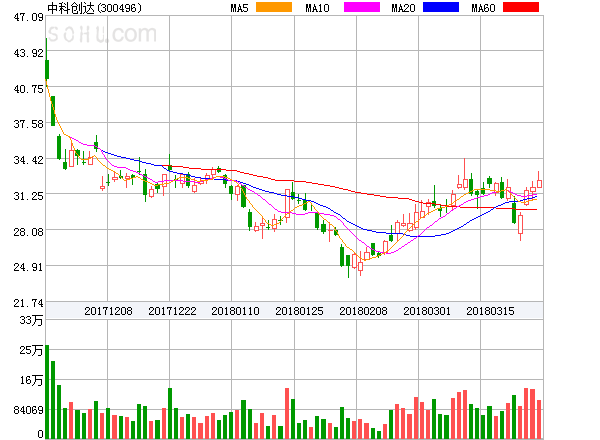This screenshot has width=600, height=440.
Task: Click the 25万 volume axis label
Action: [x=31, y=350]
